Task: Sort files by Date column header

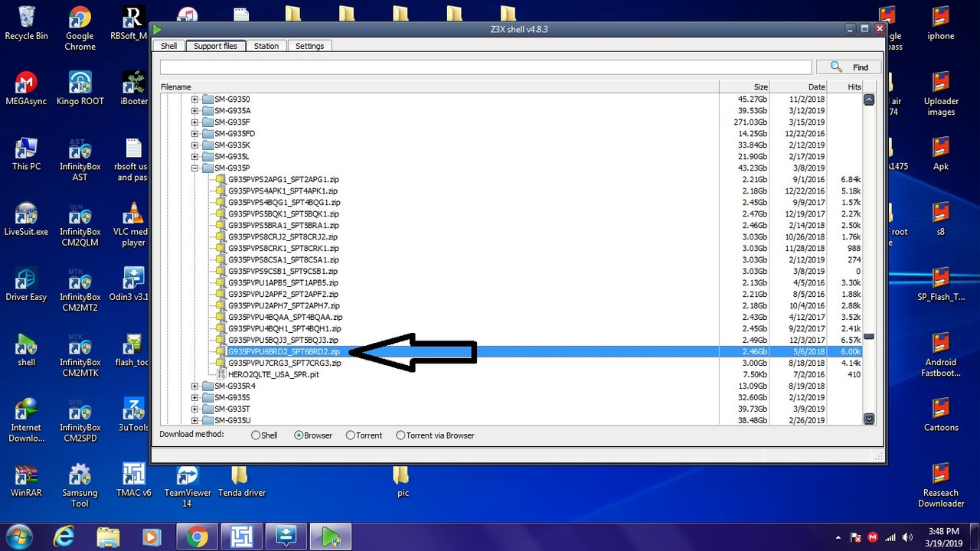Action: [x=799, y=87]
